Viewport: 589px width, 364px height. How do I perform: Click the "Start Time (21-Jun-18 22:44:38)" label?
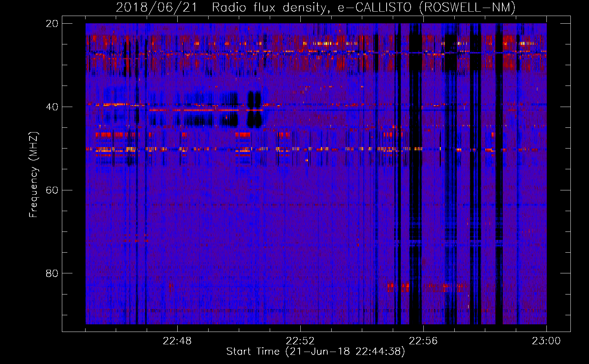[x=316, y=352]
